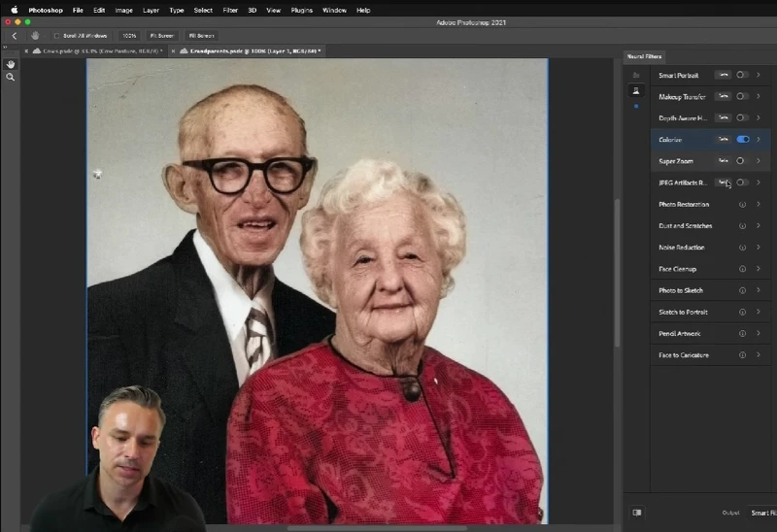777x532 pixels.
Task: Select the Zoom magnifier tool
Action: pyautogui.click(x=11, y=77)
